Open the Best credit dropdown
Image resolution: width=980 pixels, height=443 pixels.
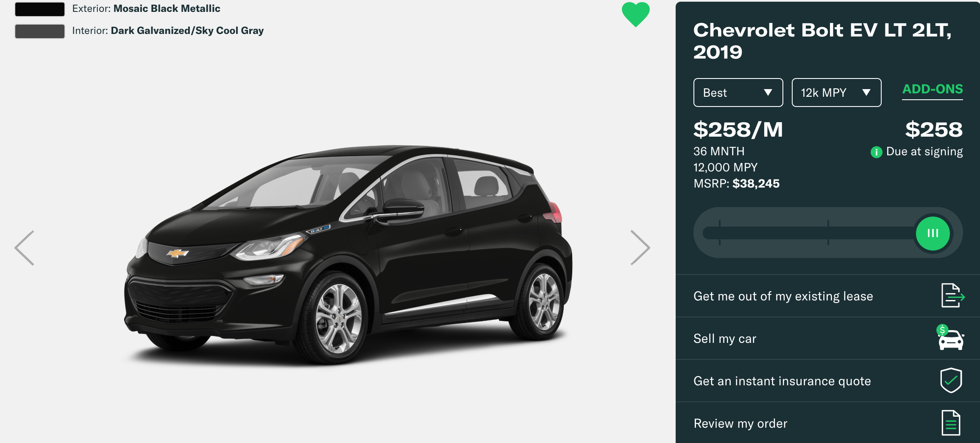[x=738, y=93]
